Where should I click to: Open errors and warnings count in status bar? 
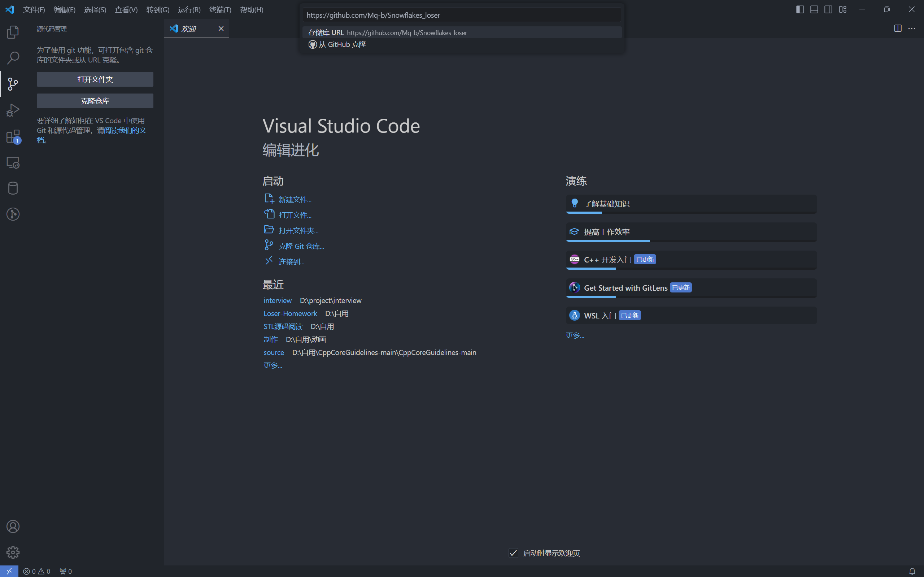coord(36,571)
